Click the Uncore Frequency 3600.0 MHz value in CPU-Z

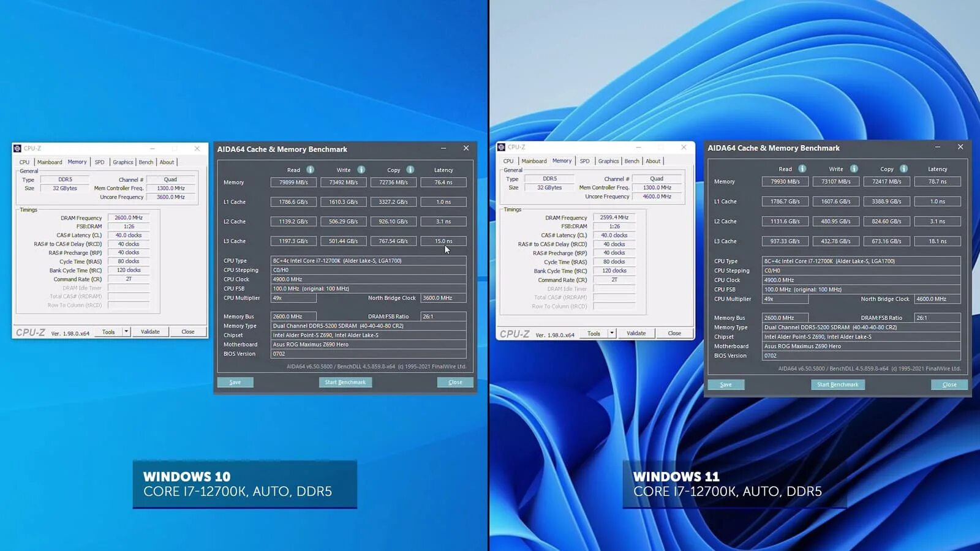click(x=171, y=197)
